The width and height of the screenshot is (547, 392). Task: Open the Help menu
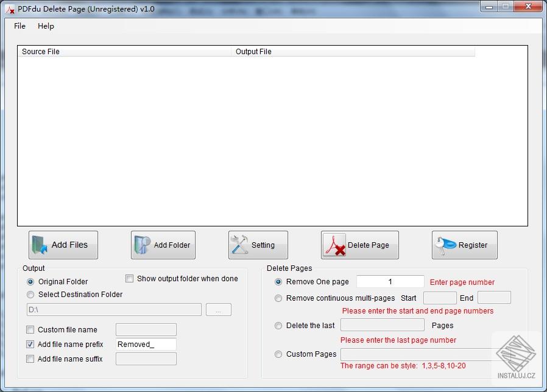pyautogui.click(x=46, y=26)
